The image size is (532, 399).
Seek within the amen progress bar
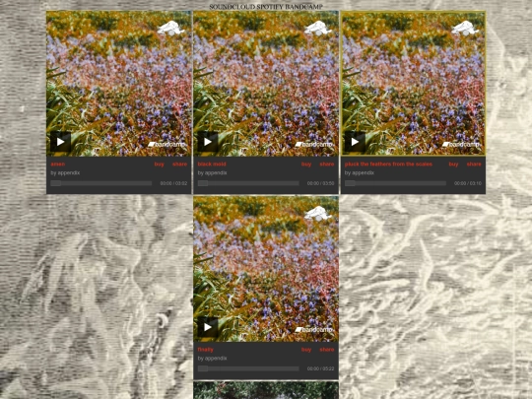[x=101, y=183]
